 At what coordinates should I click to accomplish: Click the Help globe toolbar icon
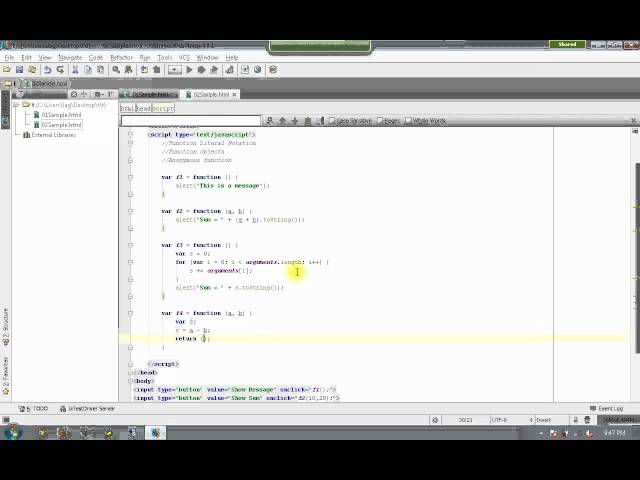point(258,70)
